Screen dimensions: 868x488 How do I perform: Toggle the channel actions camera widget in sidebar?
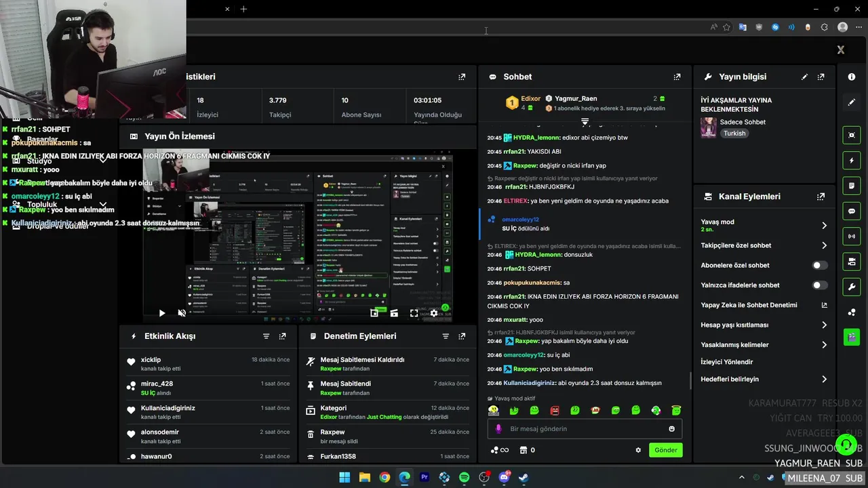(852, 262)
